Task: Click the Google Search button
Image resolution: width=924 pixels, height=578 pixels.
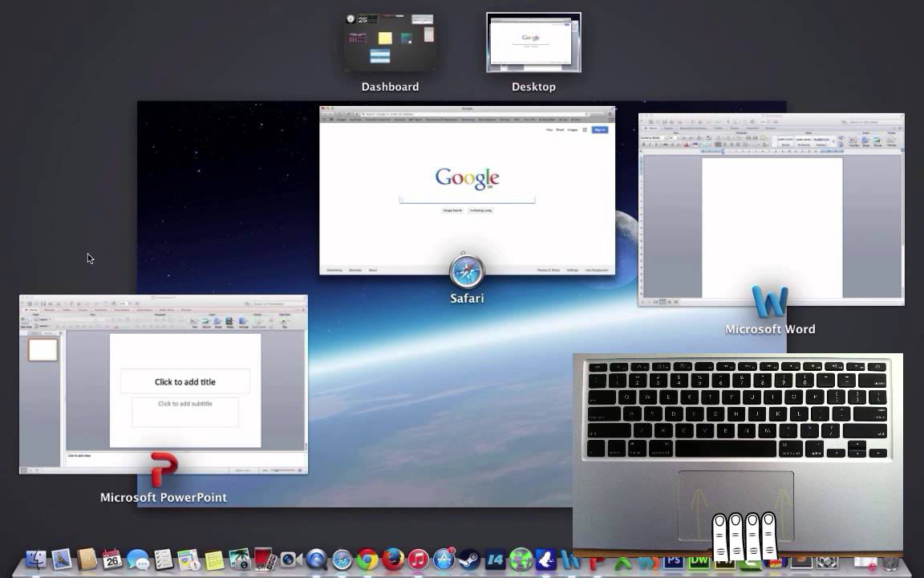Action: click(x=452, y=210)
